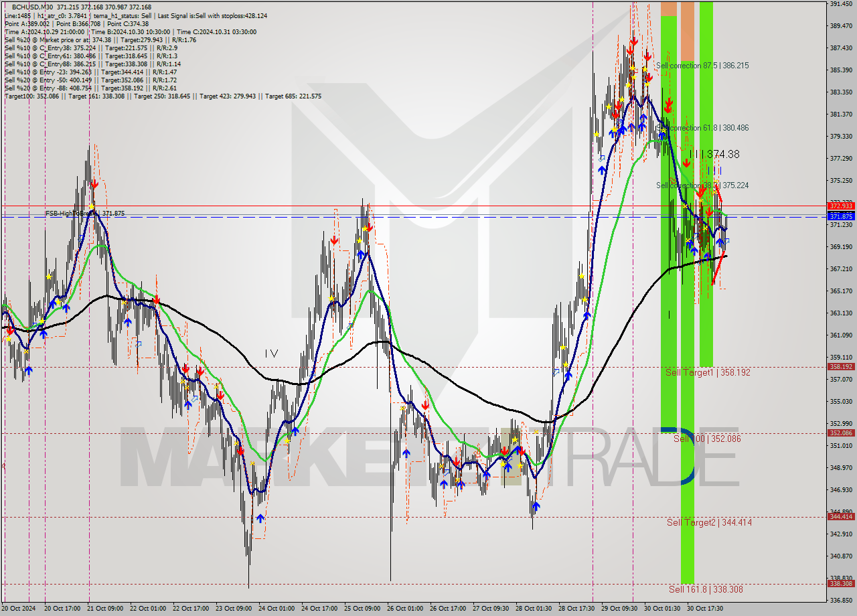Select the 'Sell Target1 | 358.192' label
Screen dimensions: 857x616
tap(708, 372)
